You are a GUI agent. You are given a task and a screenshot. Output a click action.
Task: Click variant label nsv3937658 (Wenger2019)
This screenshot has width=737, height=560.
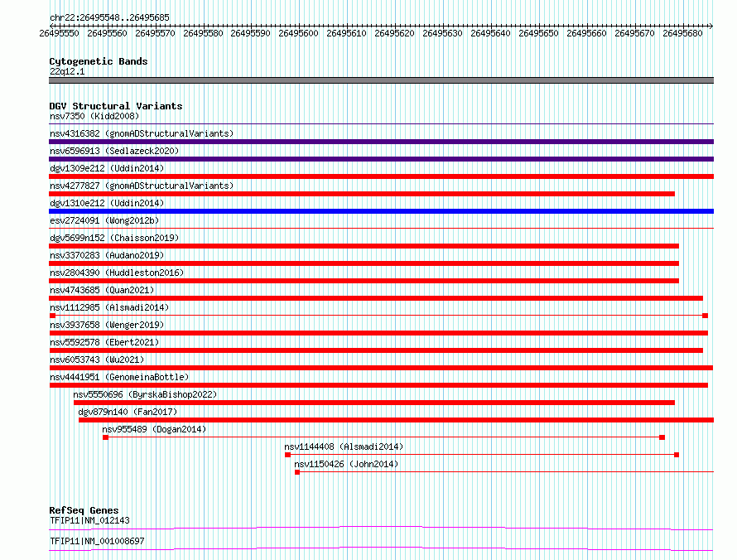pyautogui.click(x=107, y=325)
